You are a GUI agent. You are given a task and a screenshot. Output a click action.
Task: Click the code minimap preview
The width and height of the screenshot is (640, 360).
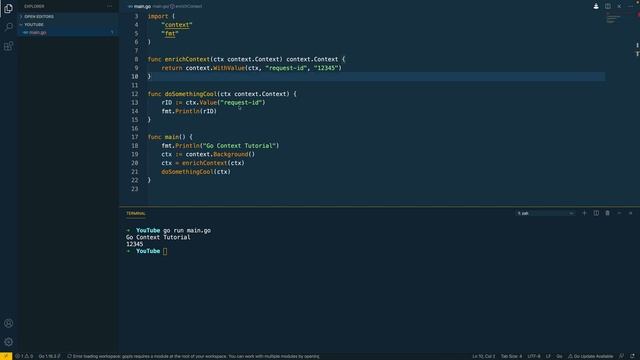pos(613,18)
